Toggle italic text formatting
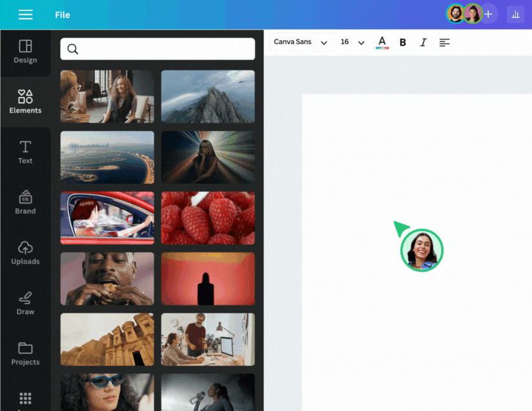532x411 pixels. (x=423, y=42)
